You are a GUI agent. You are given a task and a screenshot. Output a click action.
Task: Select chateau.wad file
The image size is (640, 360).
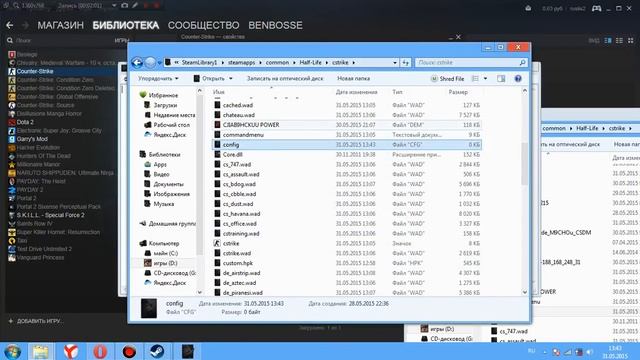pos(347,115)
